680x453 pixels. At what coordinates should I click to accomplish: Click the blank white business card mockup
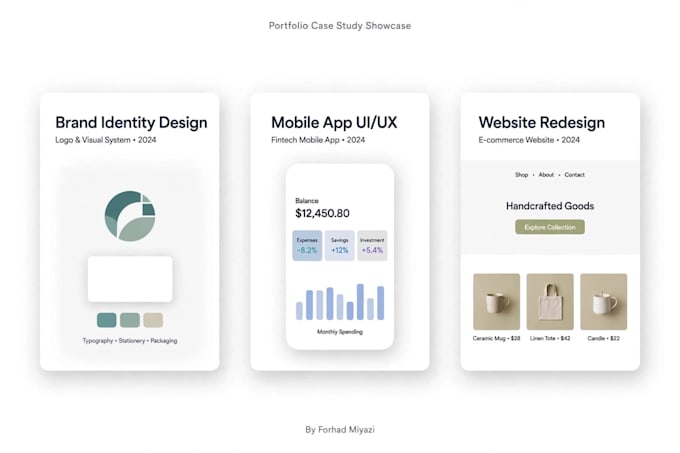[x=130, y=279]
